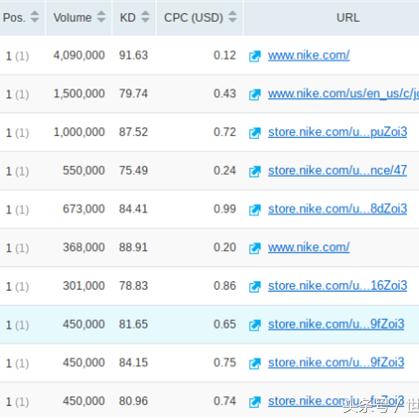This screenshot has width=419, height=419.
Task: Open www.nike.com/ link in 368,000 row
Action: 309,247
